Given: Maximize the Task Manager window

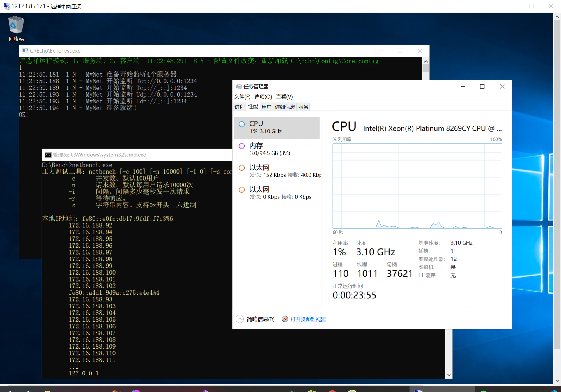Looking at the screenshot, I should pos(482,87).
